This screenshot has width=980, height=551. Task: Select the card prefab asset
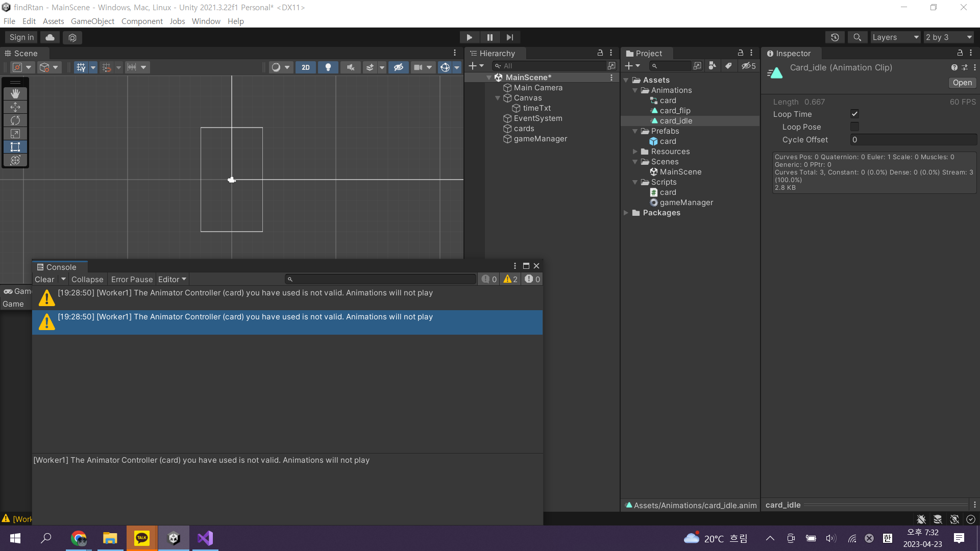click(x=668, y=141)
